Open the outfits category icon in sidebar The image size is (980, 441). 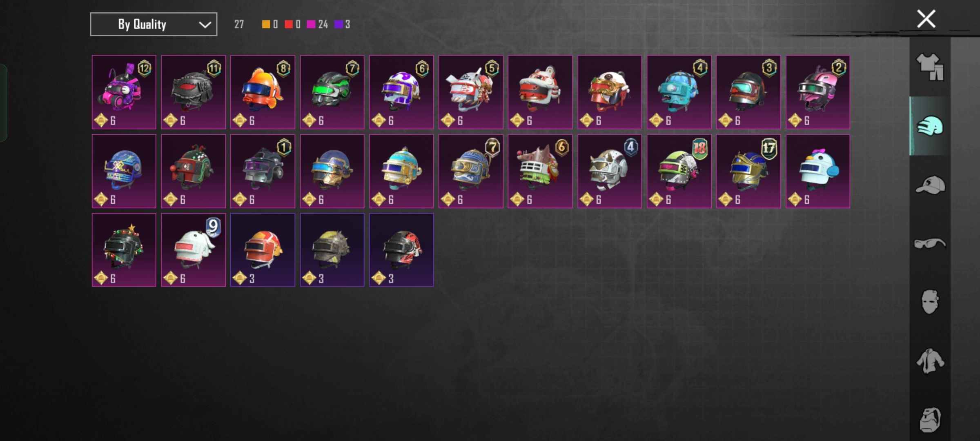[x=930, y=67]
